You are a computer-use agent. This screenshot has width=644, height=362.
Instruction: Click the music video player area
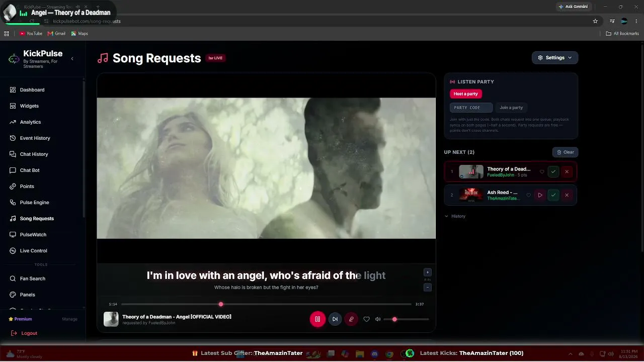click(x=266, y=168)
